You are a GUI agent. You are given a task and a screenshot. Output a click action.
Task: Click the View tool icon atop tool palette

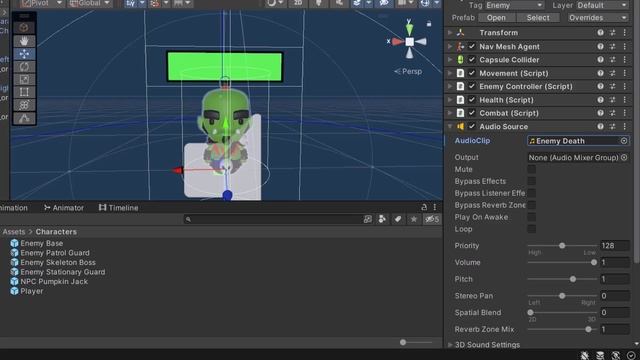[24, 28]
